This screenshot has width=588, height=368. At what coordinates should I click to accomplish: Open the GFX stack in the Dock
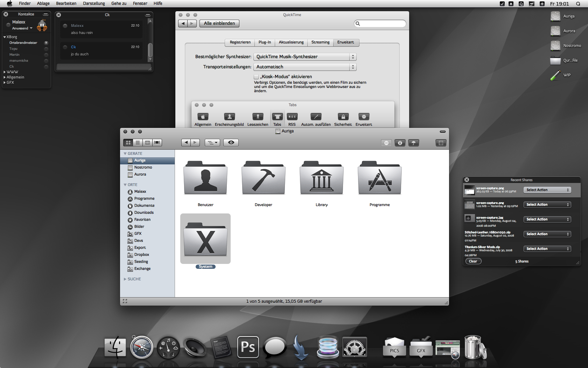(x=421, y=347)
